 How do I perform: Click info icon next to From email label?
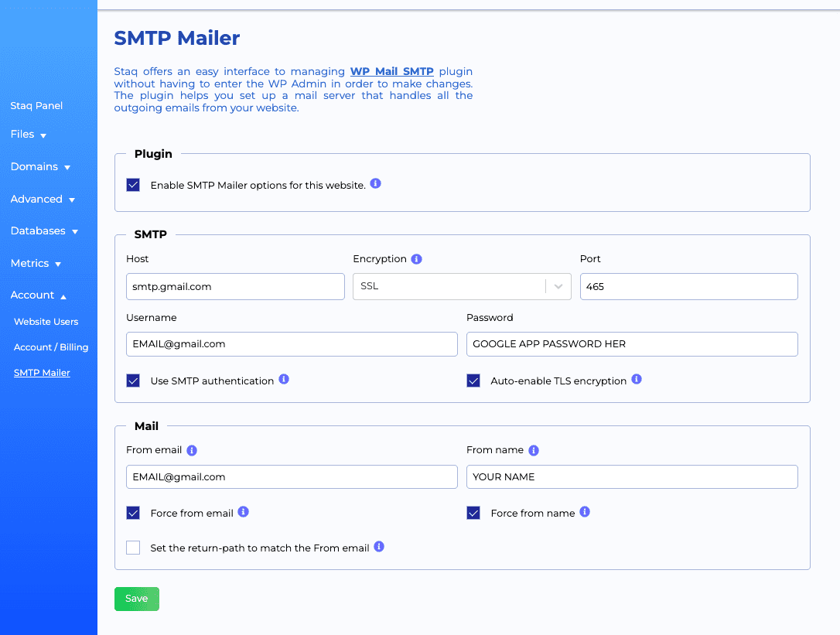click(x=192, y=450)
